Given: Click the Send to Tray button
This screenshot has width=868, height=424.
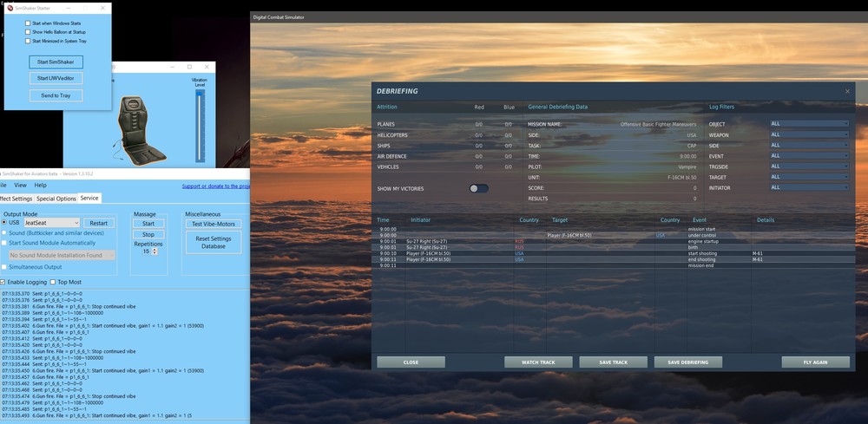Looking at the screenshot, I should point(56,95).
